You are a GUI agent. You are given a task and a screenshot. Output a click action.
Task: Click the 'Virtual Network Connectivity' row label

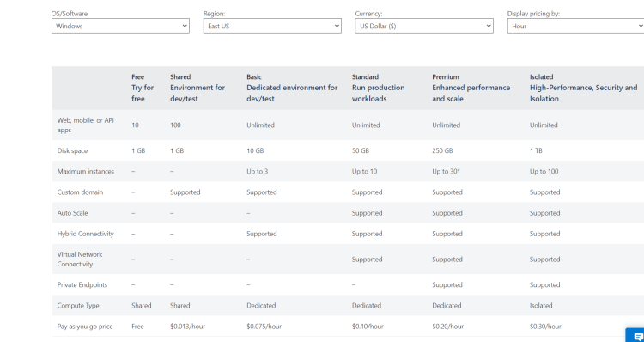point(80,259)
